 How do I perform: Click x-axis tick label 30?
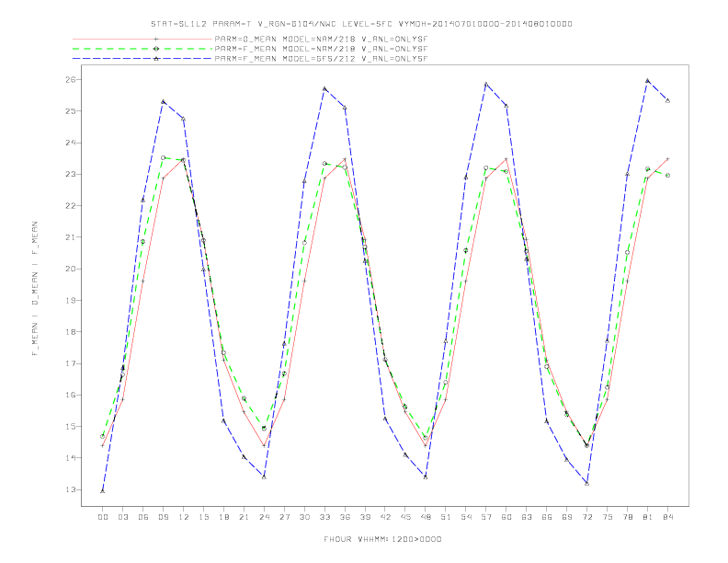pyautogui.click(x=304, y=517)
